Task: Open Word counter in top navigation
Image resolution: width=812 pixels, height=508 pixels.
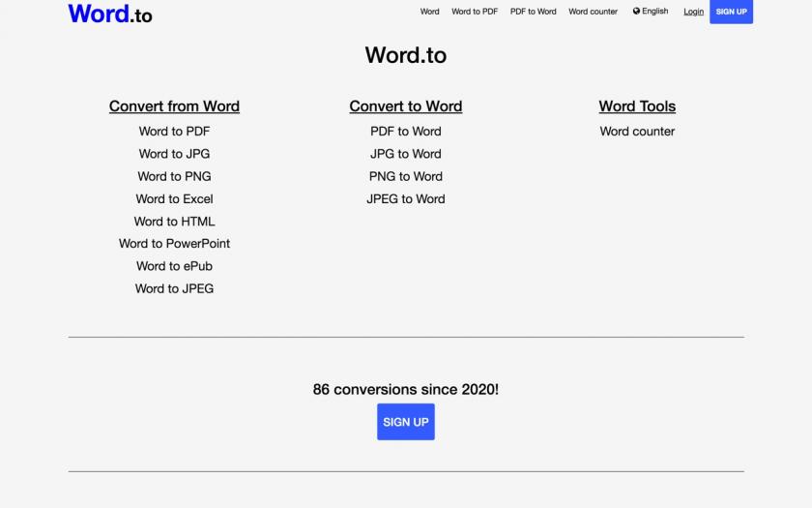Action: pyautogui.click(x=593, y=12)
